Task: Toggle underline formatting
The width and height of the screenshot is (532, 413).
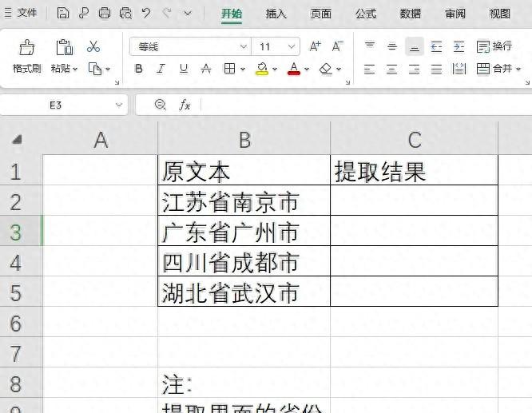Action: pos(184,69)
